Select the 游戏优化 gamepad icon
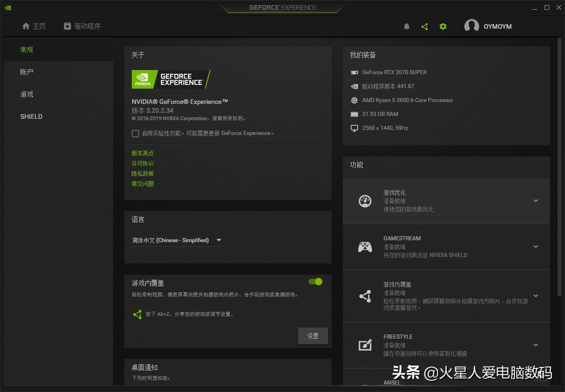565x392 pixels. 365,201
